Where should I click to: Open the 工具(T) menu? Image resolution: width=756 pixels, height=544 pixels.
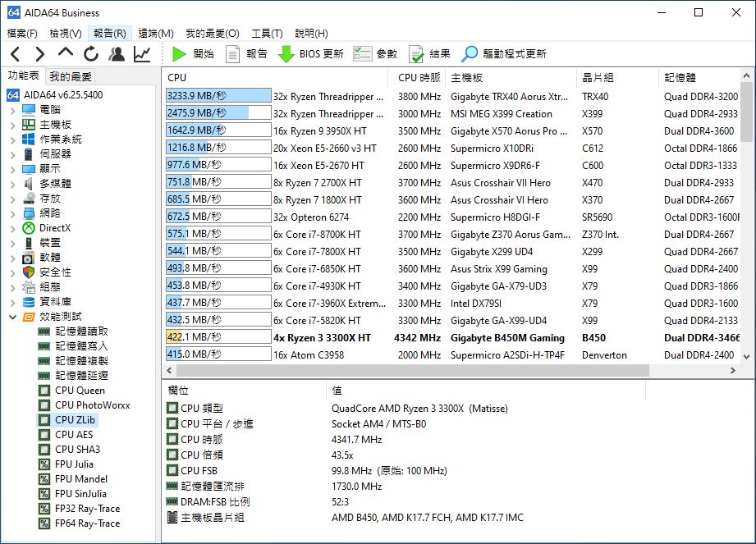pyautogui.click(x=267, y=34)
